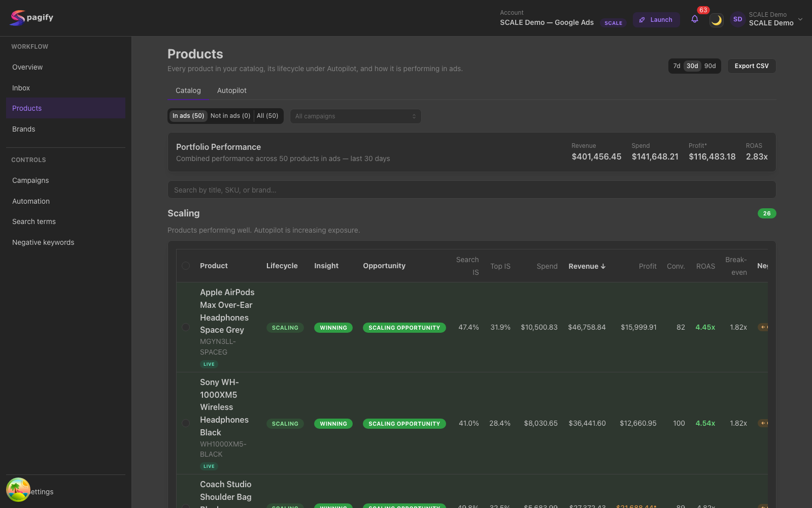
Task: Switch to the Autopilot tab
Action: pos(232,90)
